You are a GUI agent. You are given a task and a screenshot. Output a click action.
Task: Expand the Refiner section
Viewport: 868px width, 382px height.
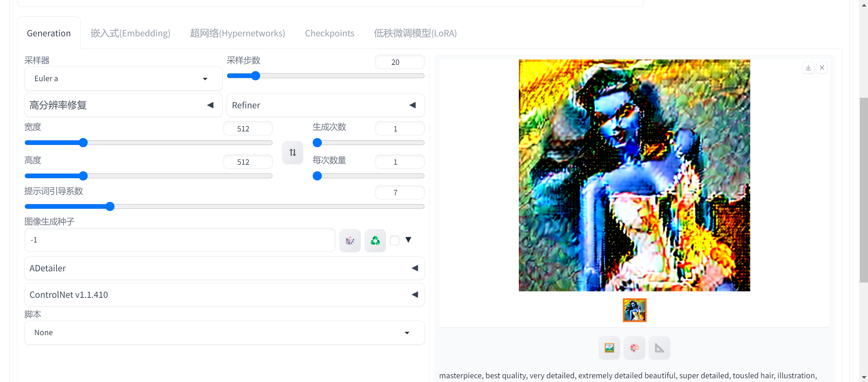point(325,105)
